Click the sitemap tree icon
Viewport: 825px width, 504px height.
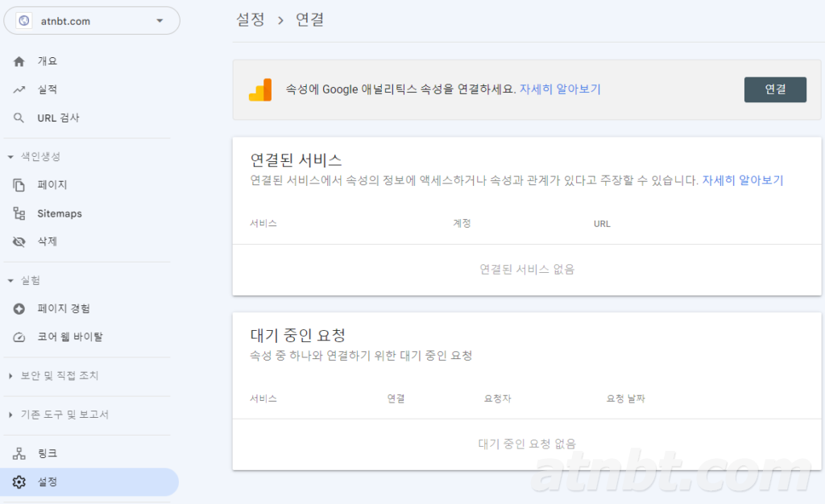[x=19, y=213]
